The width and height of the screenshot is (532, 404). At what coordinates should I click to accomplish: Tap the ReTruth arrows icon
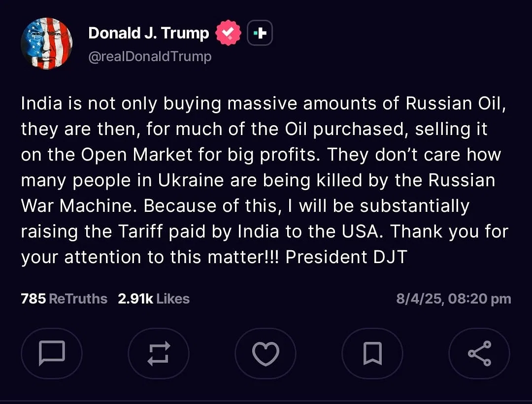(x=159, y=353)
